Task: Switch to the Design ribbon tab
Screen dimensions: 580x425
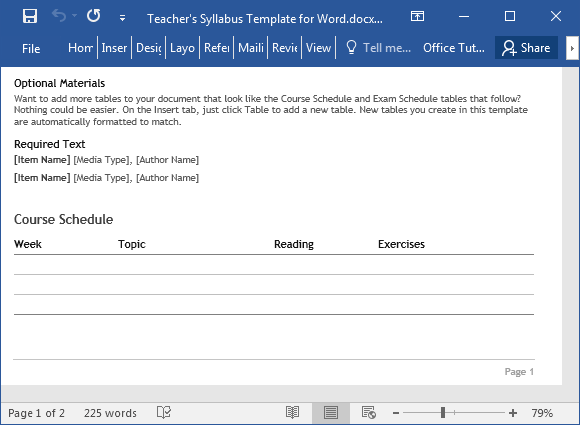Action: (149, 48)
